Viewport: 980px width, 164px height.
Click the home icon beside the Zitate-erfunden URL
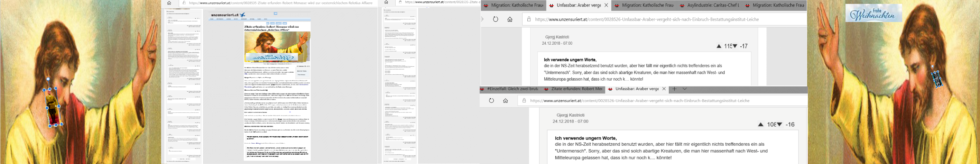pyautogui.click(x=169, y=3)
